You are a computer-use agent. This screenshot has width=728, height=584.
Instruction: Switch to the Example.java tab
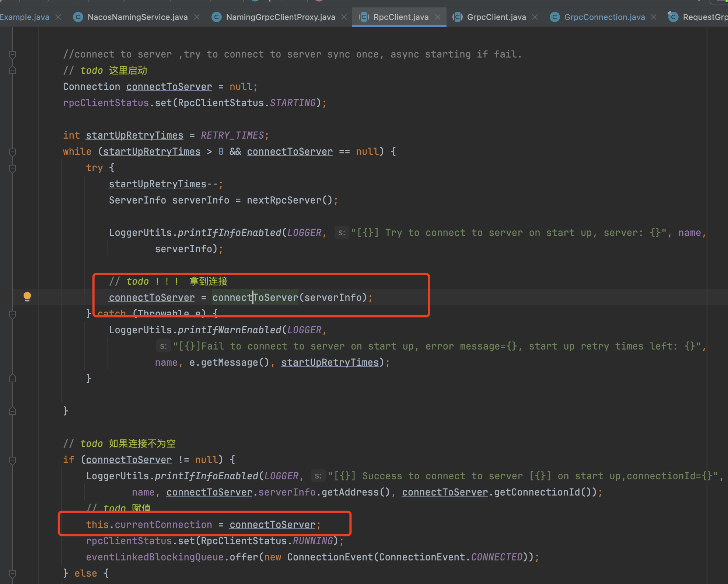coord(25,17)
